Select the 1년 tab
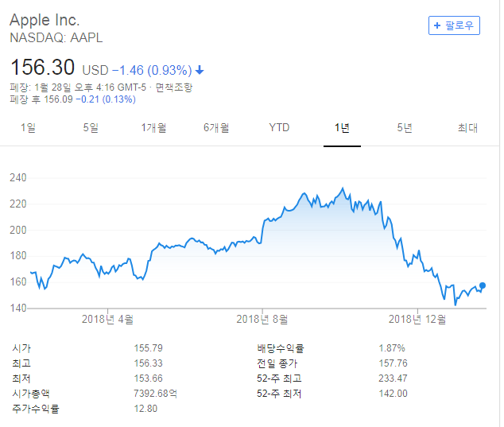 point(342,127)
